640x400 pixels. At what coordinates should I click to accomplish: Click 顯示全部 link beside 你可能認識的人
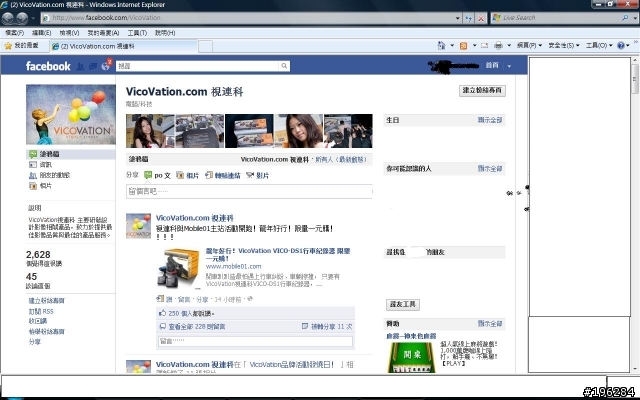[490, 169]
